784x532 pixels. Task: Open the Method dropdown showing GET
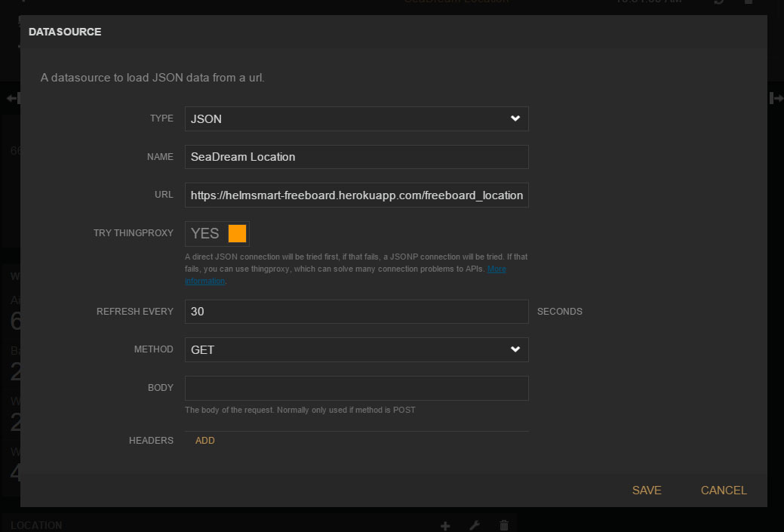pyautogui.click(x=356, y=349)
